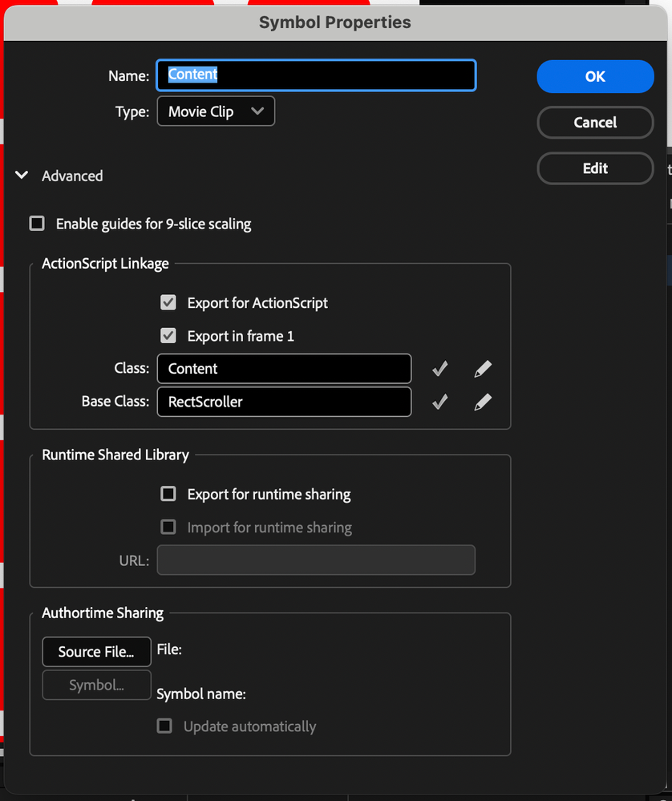Image resolution: width=672 pixels, height=801 pixels.
Task: Enable Export for runtime sharing
Action: click(168, 494)
